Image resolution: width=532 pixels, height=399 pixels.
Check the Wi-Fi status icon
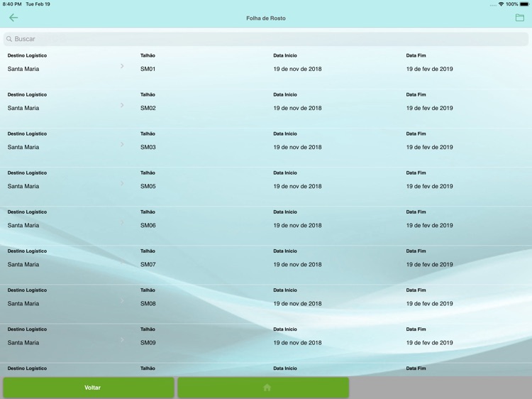pyautogui.click(x=501, y=4)
